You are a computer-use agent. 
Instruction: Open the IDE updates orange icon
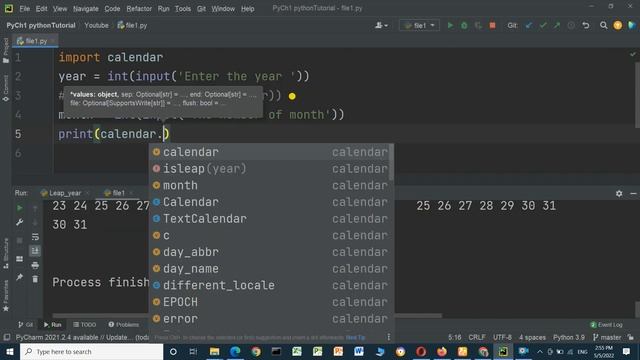click(x=618, y=25)
